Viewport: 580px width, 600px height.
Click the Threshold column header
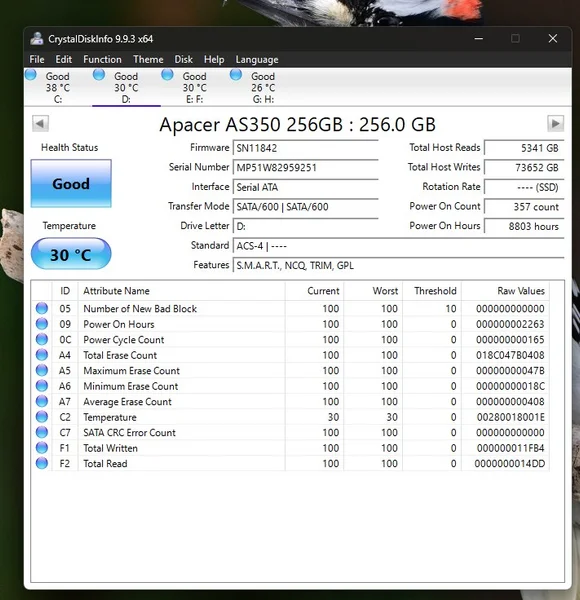432,291
